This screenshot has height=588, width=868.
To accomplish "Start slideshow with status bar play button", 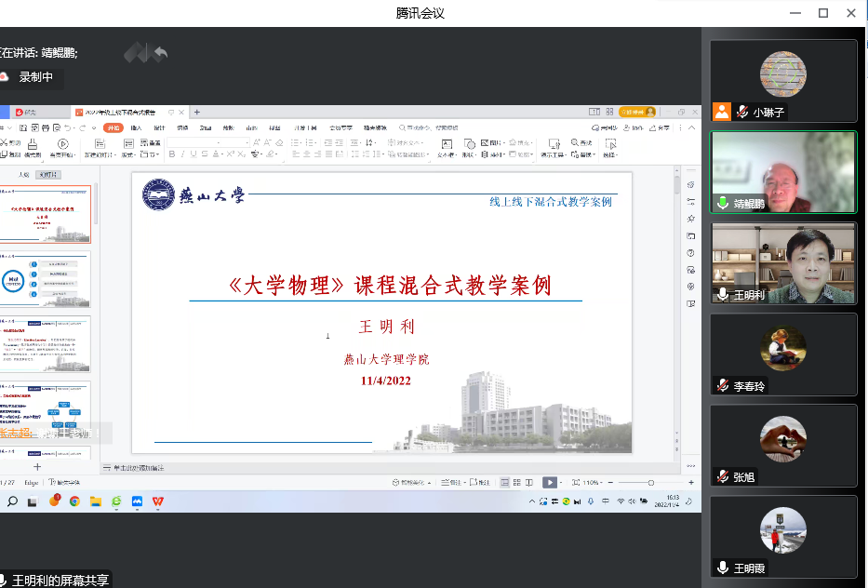I will pyautogui.click(x=550, y=482).
